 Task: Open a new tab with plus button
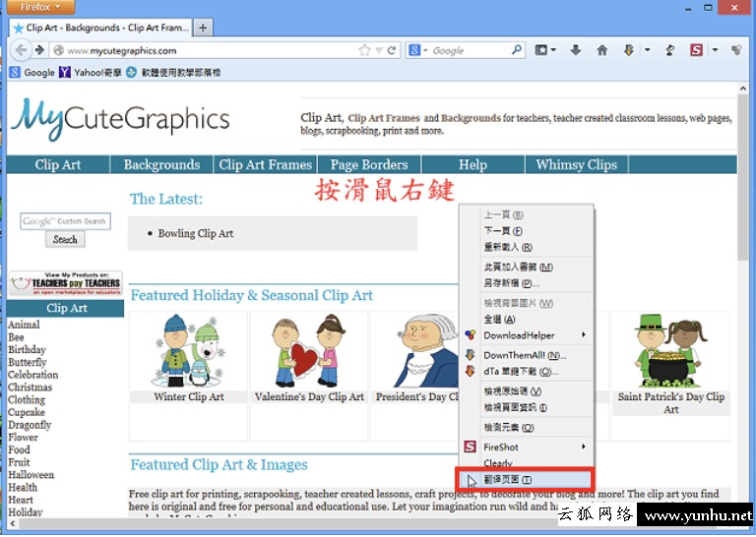pos(203,28)
